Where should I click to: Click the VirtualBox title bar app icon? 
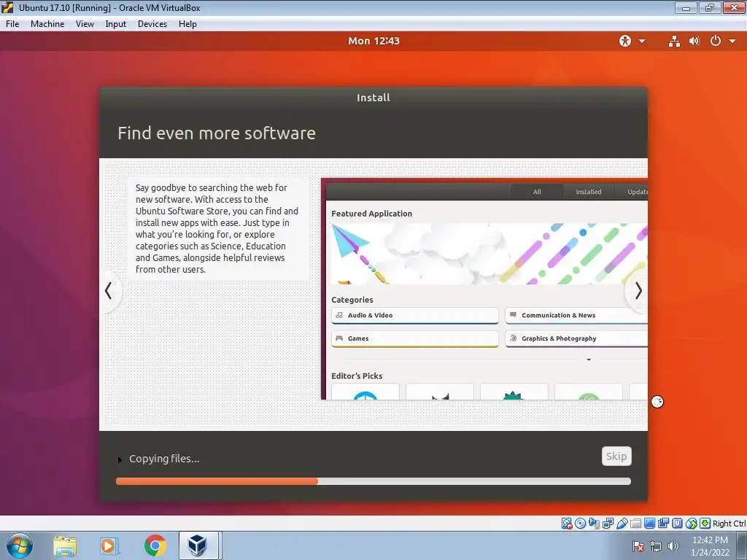[x=7, y=7]
